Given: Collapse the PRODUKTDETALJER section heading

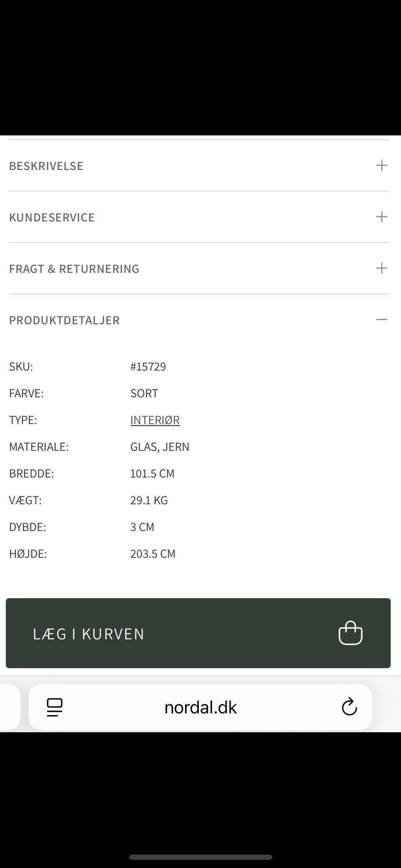Looking at the screenshot, I should (64, 320).
